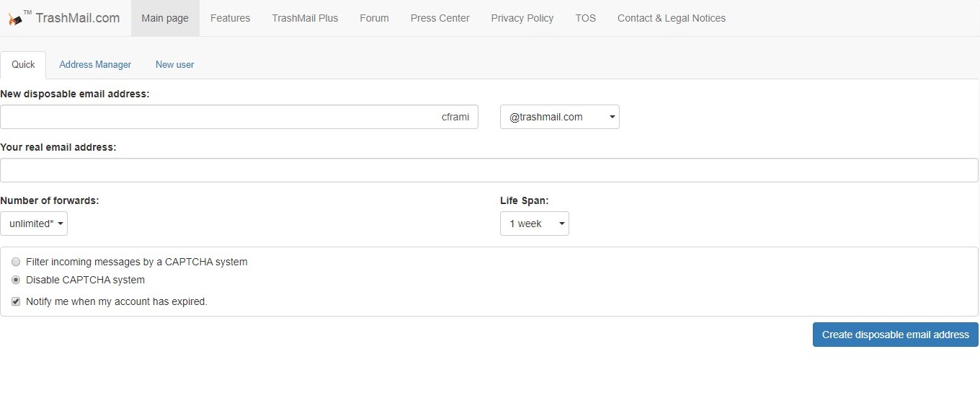Select 'Filter incoming messages by a CAPTCHA system'
Screen dimensions: 980x398
pos(16,262)
